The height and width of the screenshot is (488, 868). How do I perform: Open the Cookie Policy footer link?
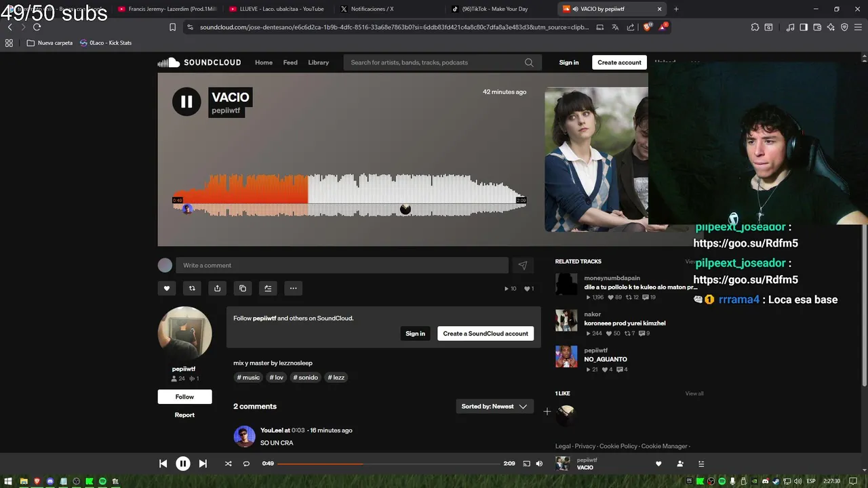click(x=618, y=446)
